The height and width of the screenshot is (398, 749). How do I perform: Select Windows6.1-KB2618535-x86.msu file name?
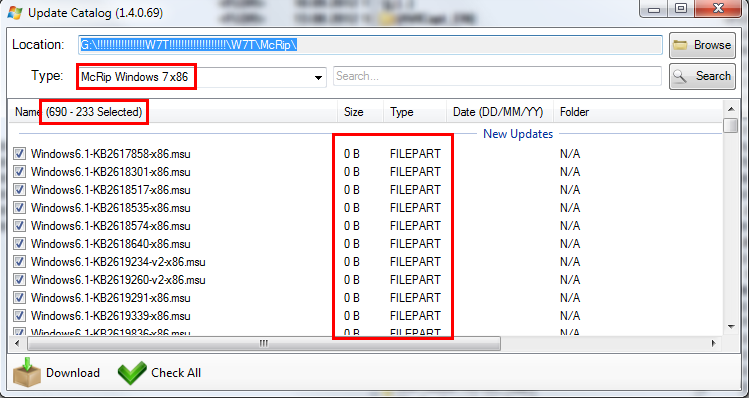tap(110, 208)
